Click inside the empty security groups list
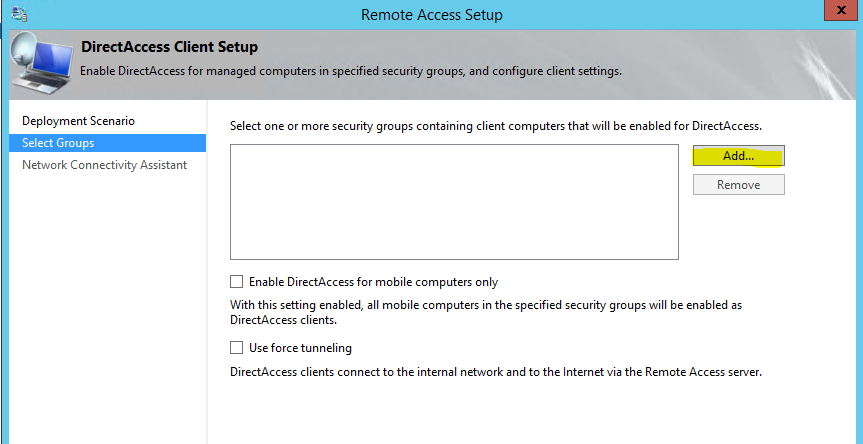The width and height of the screenshot is (863, 444). click(x=454, y=202)
